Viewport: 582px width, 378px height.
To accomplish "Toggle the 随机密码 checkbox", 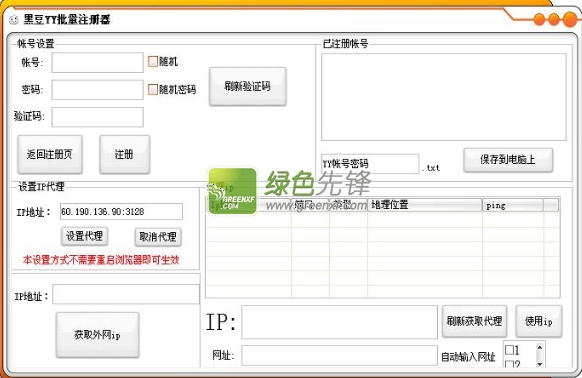I will point(153,89).
